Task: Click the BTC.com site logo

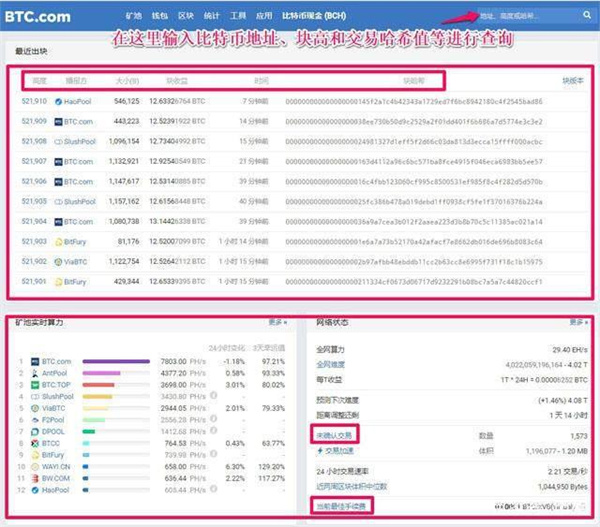Action: pyautogui.click(x=42, y=16)
